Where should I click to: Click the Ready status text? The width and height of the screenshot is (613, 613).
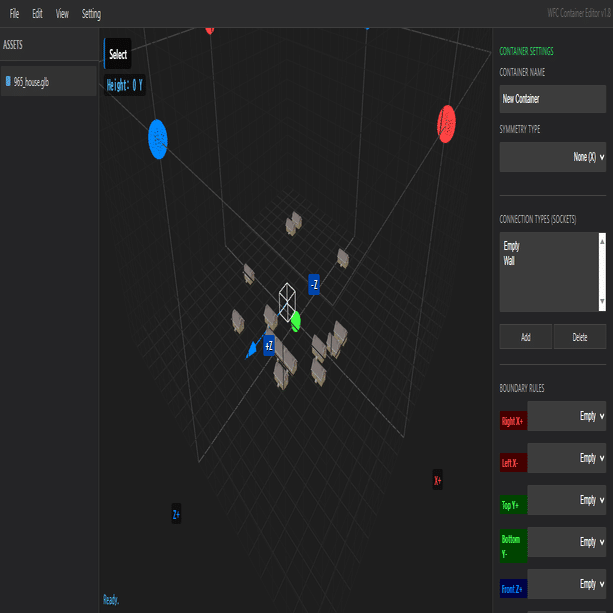click(x=111, y=599)
